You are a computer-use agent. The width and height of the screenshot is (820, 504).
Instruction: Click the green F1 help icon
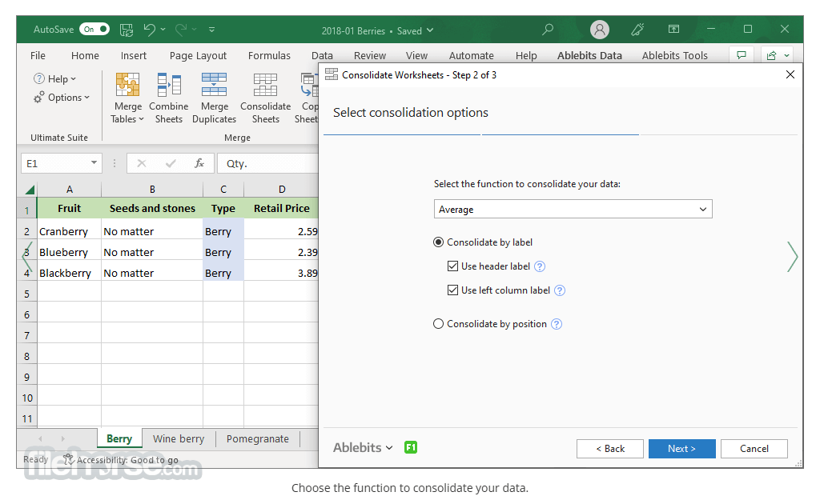click(x=411, y=447)
